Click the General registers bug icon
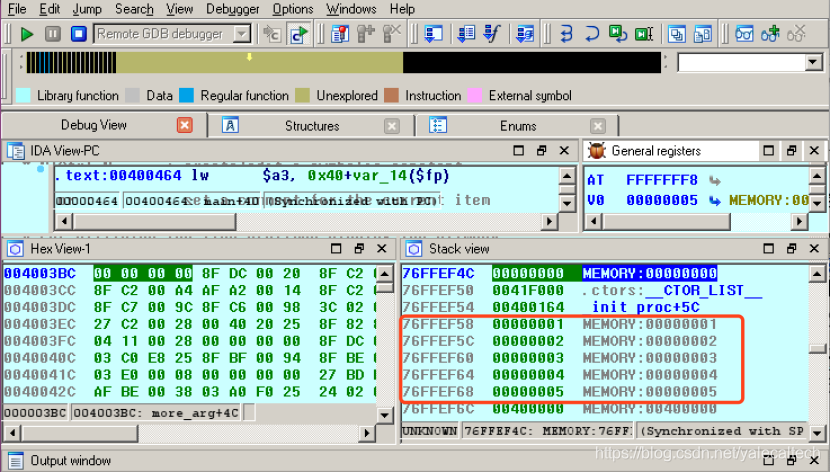 point(597,151)
